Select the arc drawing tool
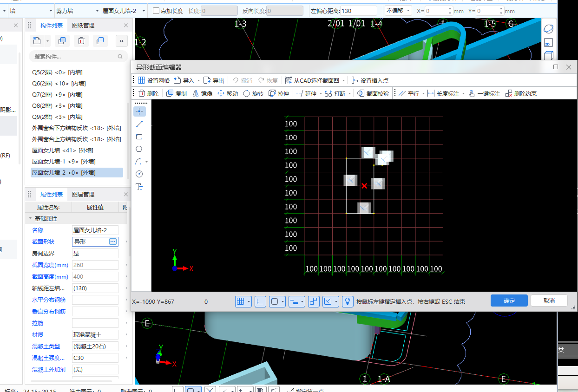578x392 pixels. [x=138, y=162]
